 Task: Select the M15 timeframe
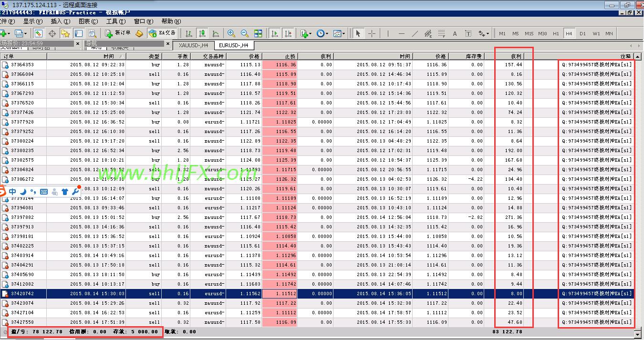529,33
